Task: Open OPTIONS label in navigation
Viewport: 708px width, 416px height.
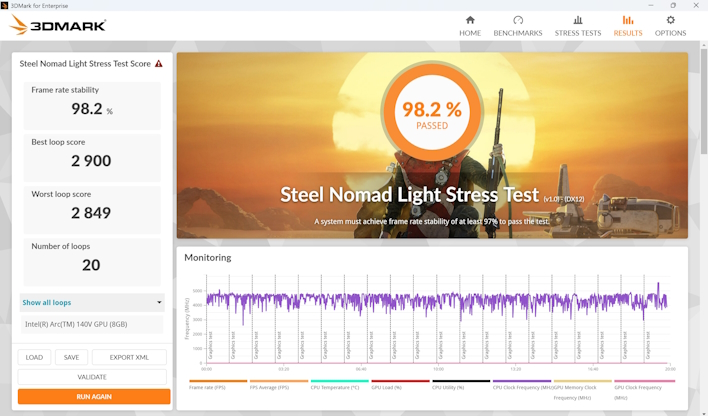Action: [x=671, y=33]
